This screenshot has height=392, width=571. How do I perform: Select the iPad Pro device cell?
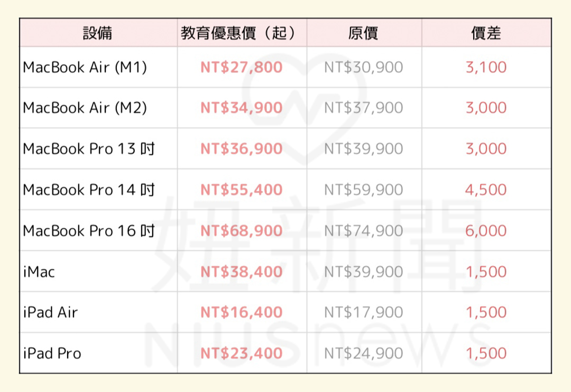click(52, 353)
